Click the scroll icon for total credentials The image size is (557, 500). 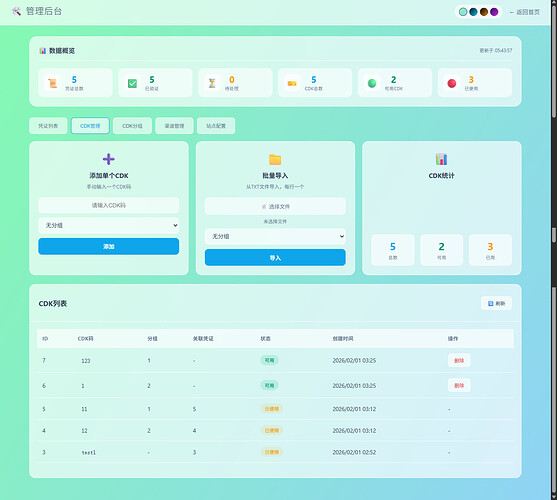[x=53, y=83]
